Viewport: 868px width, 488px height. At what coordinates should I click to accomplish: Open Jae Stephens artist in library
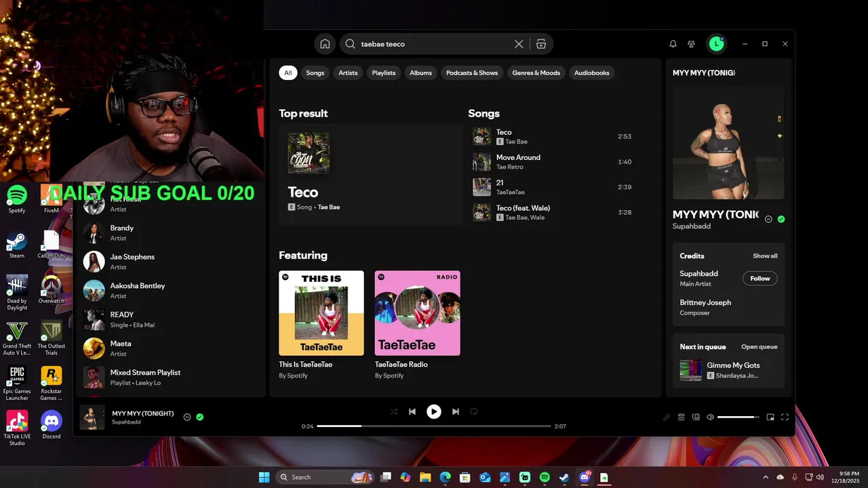pyautogui.click(x=170, y=262)
